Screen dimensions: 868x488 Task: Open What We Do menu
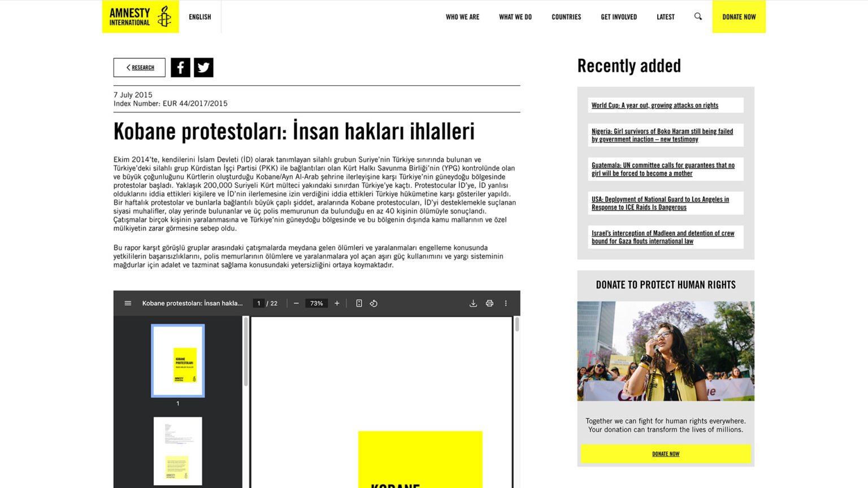coord(515,17)
